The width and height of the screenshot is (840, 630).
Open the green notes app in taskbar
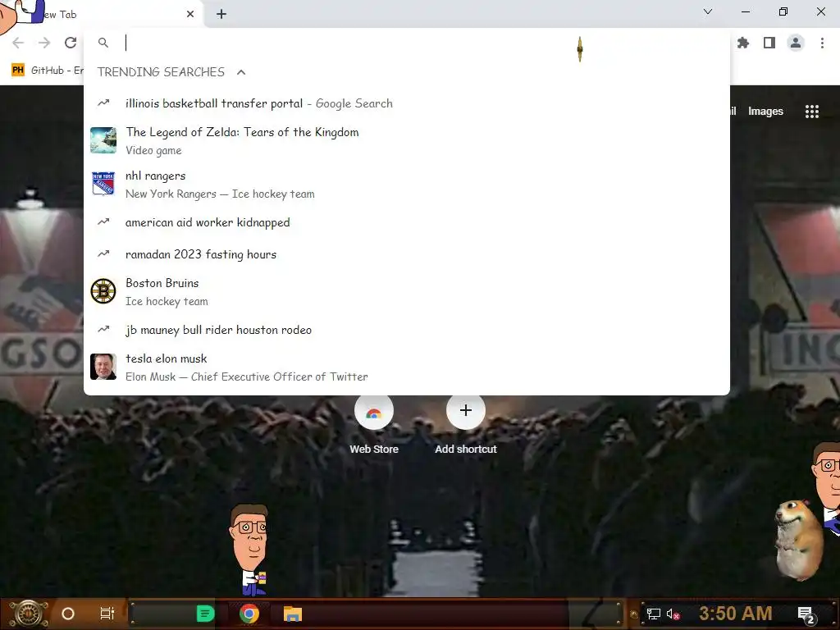pos(205,614)
